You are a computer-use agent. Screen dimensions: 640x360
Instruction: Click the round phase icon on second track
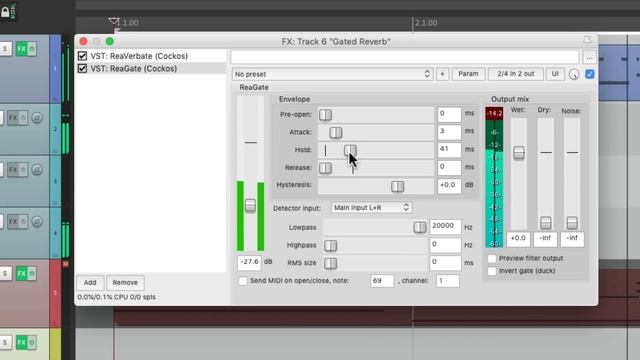(37, 118)
